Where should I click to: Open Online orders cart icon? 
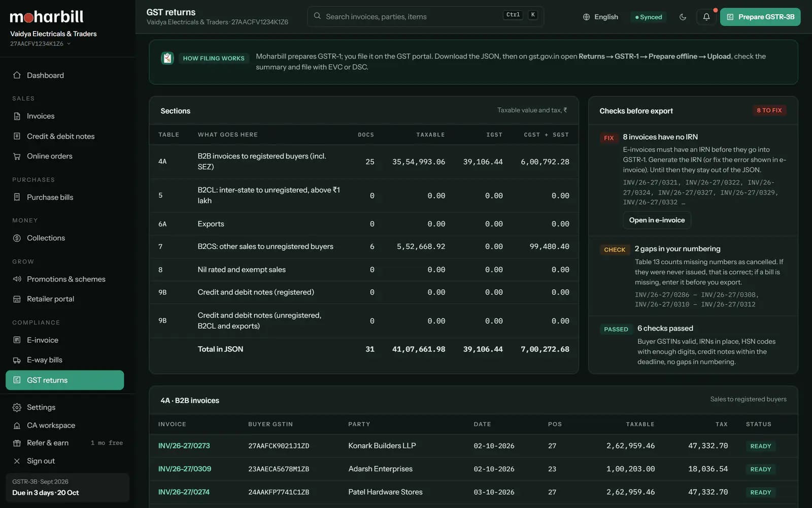[x=17, y=156]
